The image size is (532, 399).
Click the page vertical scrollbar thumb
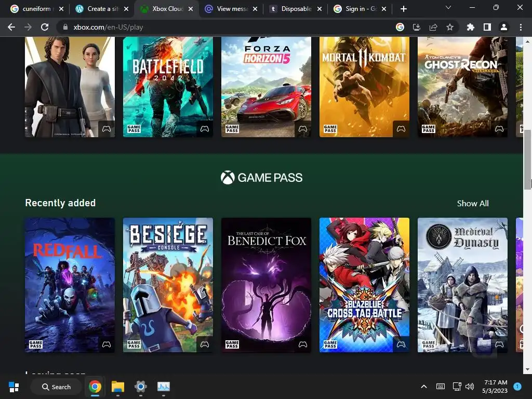(x=528, y=159)
